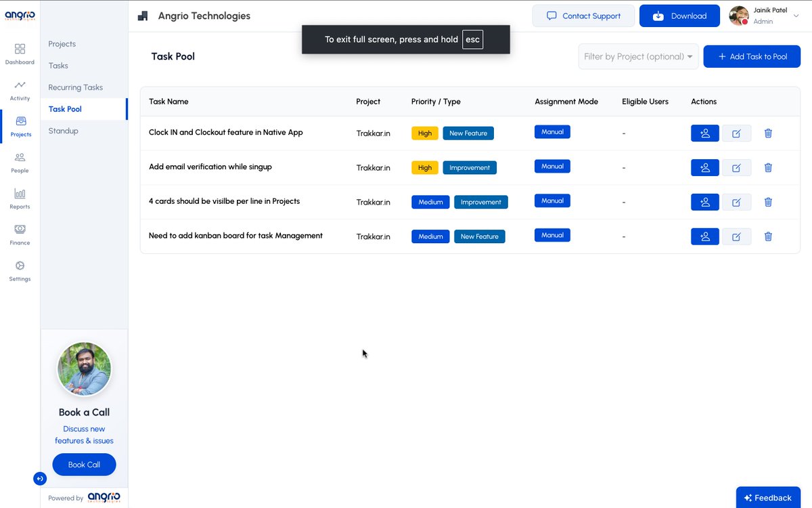Click task name Clock IN and Clockout feature

[x=226, y=133]
